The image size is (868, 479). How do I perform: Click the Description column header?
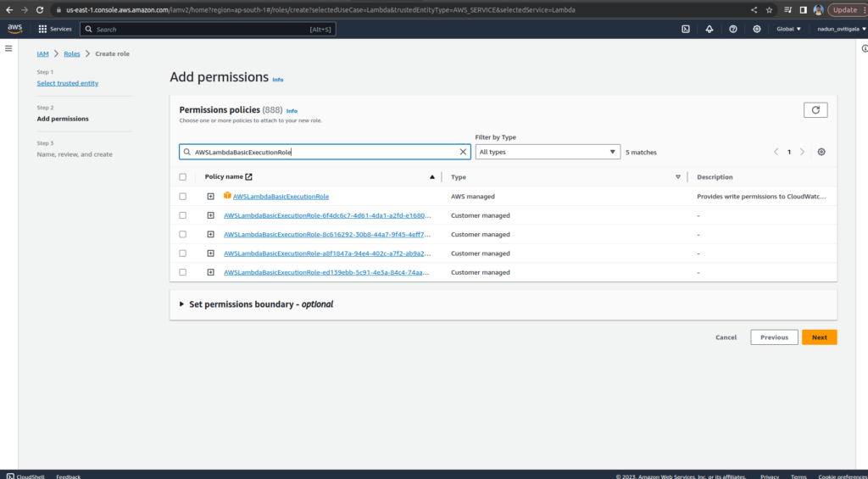(715, 177)
